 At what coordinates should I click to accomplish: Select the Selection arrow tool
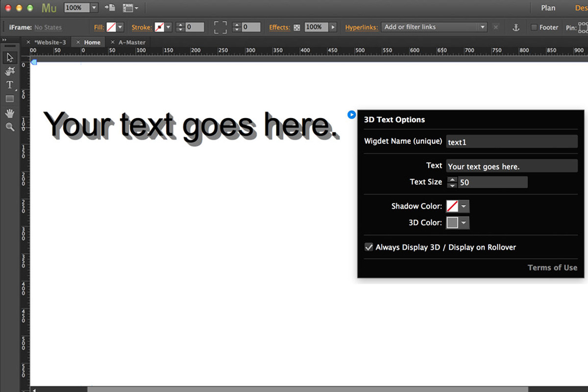pyautogui.click(x=10, y=58)
